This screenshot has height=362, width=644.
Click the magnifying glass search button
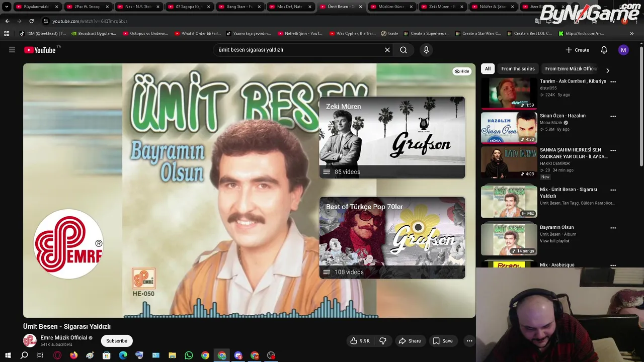click(x=404, y=50)
